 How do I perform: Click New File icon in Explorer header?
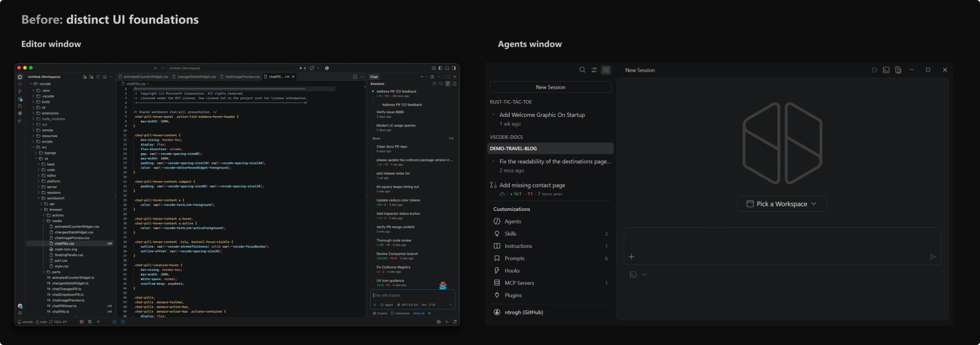click(84, 77)
